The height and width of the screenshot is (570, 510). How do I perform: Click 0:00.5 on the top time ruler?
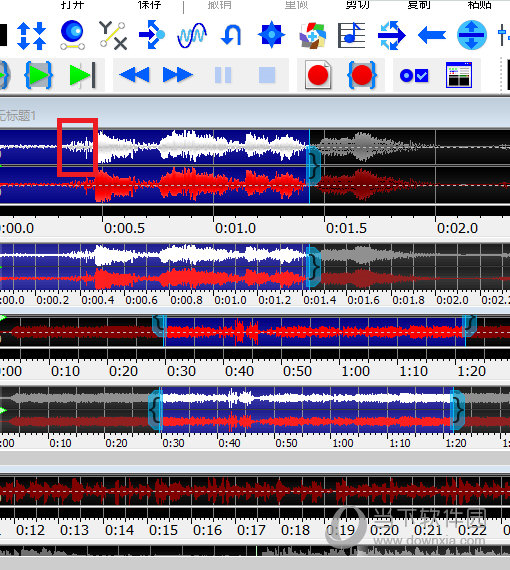pos(124,228)
